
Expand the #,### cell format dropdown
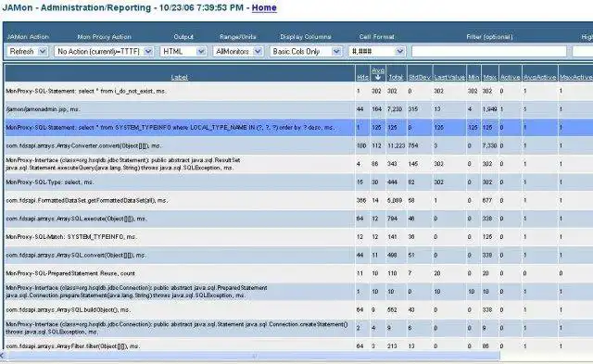(377, 52)
